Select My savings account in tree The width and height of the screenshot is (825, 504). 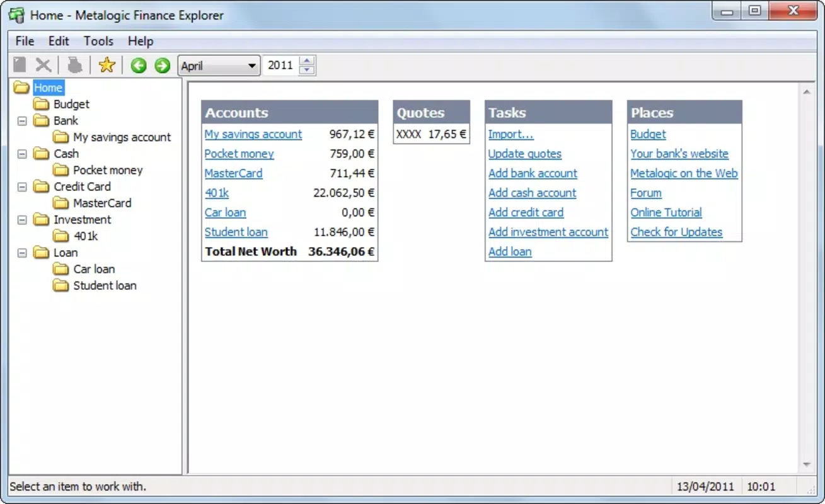point(122,137)
